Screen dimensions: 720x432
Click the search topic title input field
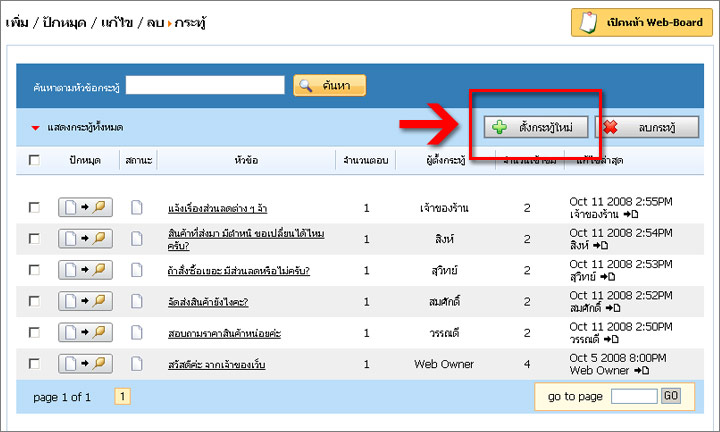coord(206,86)
